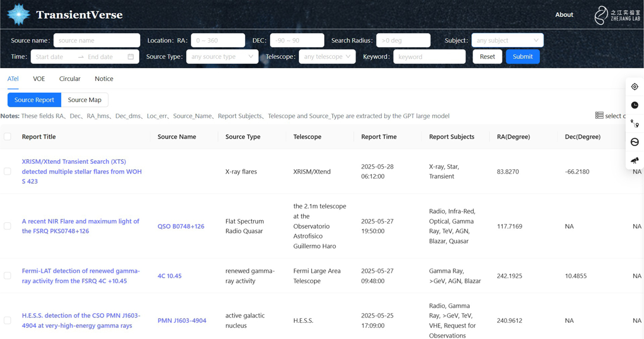This screenshot has width=644, height=339.
Task: Open the Source Type dropdown
Action: click(222, 57)
